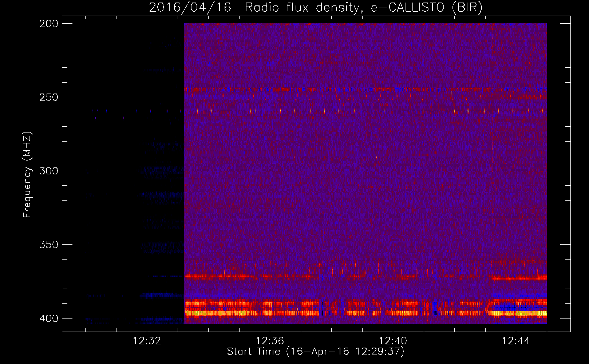Screen dimensions: 589x364
Task: Click the 200 frequency tick label
Action: [x=49, y=23]
